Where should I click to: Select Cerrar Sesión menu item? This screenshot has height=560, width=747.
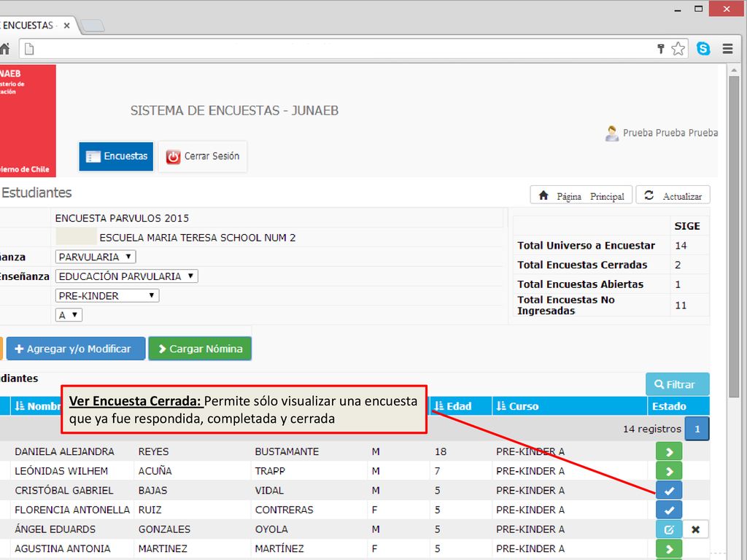203,156
